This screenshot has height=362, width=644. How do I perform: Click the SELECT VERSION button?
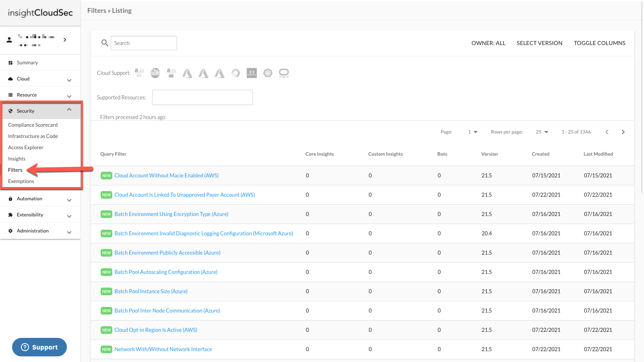(x=539, y=43)
